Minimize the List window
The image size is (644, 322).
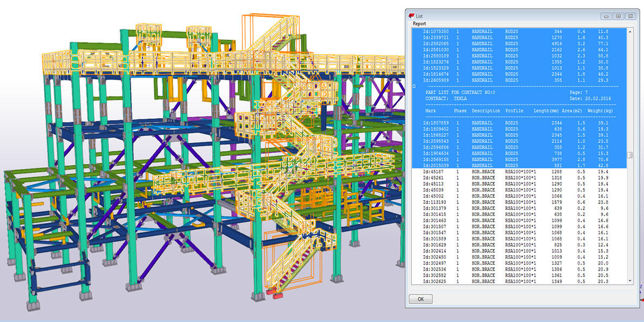pos(606,16)
